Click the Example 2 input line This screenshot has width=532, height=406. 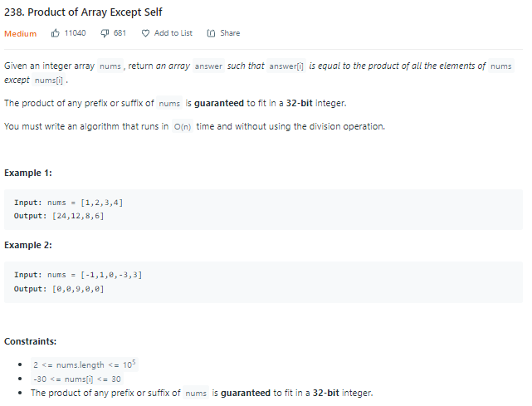[78, 275]
